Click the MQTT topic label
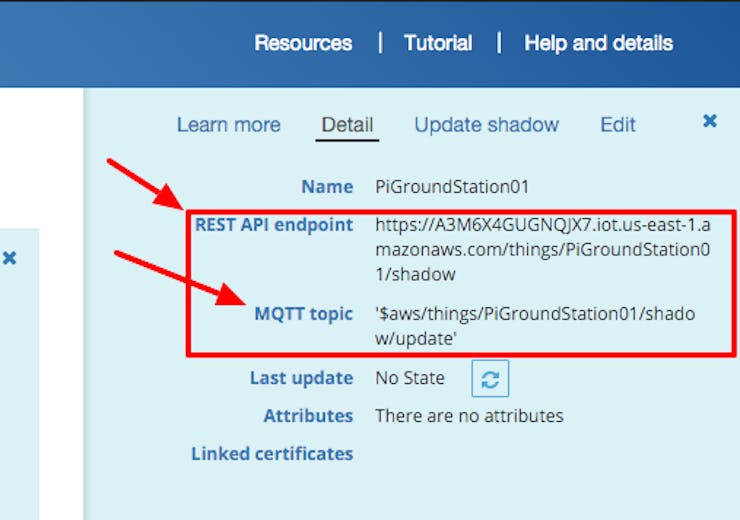This screenshot has height=520, width=740. coord(303,314)
